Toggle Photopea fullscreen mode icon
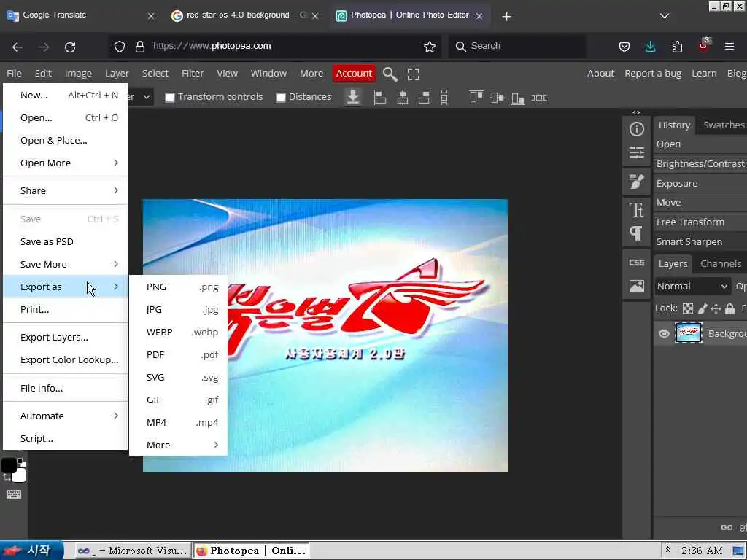The width and height of the screenshot is (747, 560). coord(414,74)
